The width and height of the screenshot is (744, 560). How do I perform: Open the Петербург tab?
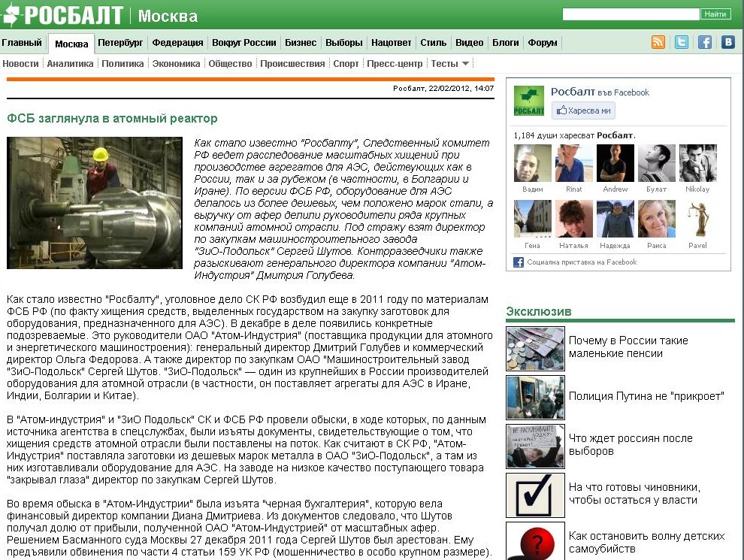click(120, 43)
